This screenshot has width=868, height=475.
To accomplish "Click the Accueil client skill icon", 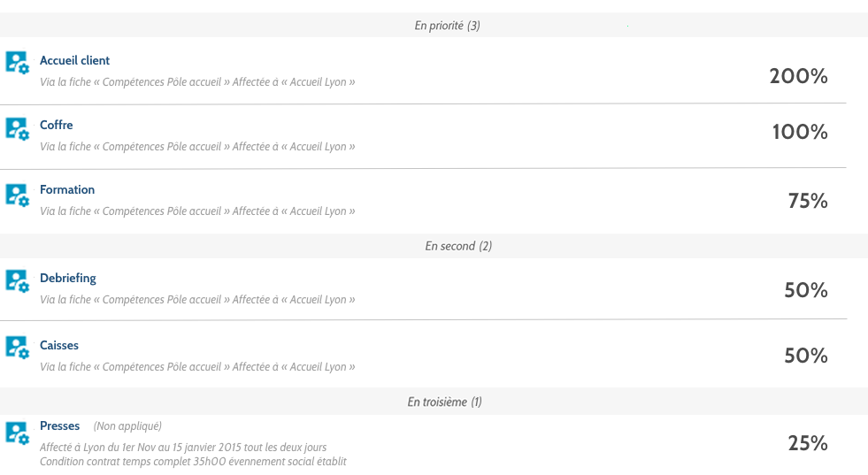I will pos(17,62).
